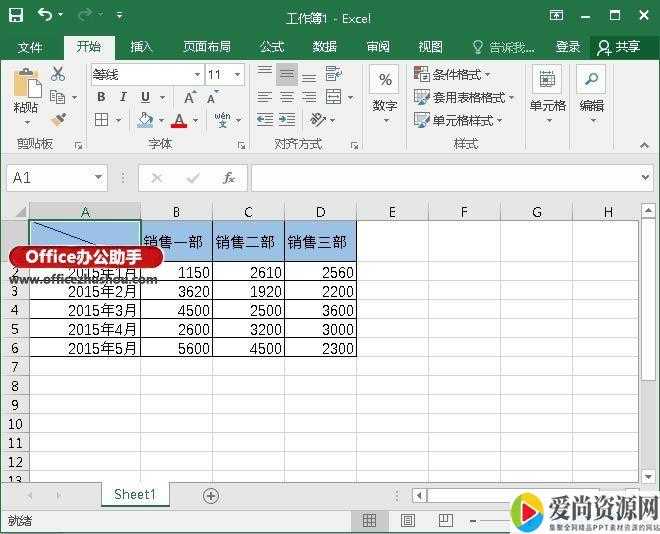Click the 共享 share button

pyautogui.click(x=618, y=46)
